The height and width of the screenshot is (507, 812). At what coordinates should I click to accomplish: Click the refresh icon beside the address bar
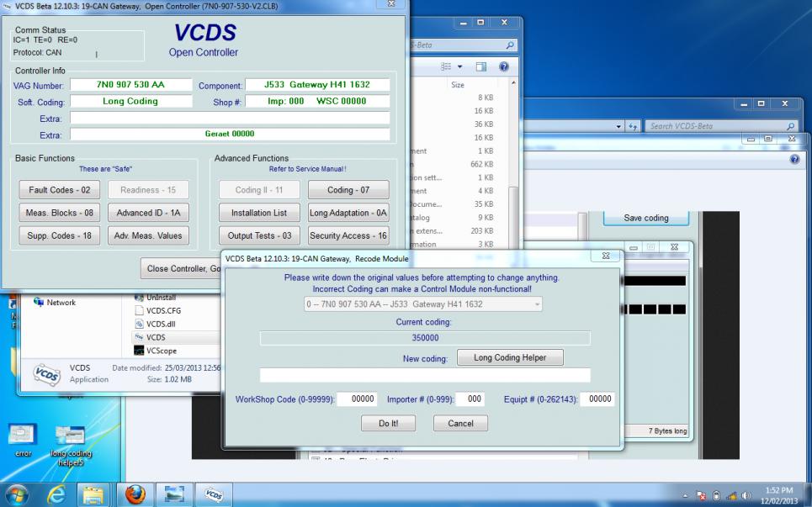point(633,126)
